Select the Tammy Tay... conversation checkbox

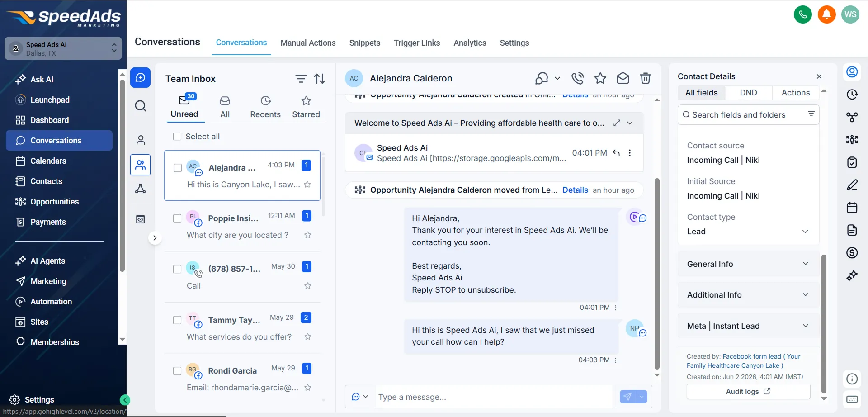click(177, 320)
